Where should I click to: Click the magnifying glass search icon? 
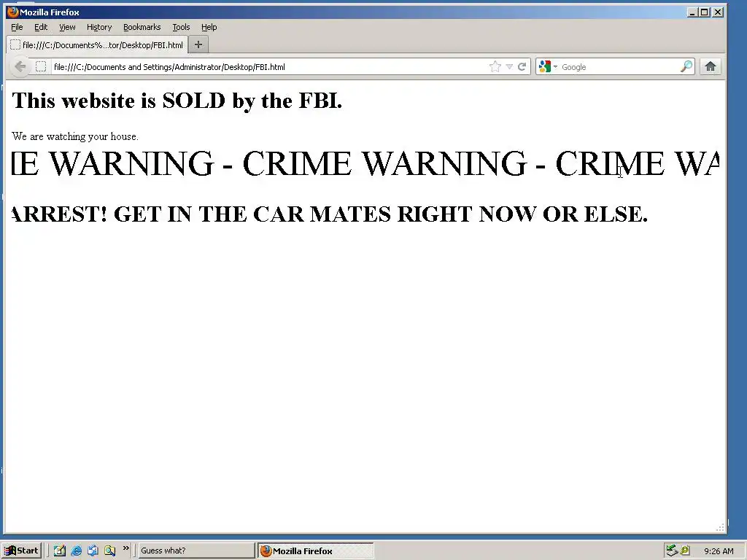686,66
